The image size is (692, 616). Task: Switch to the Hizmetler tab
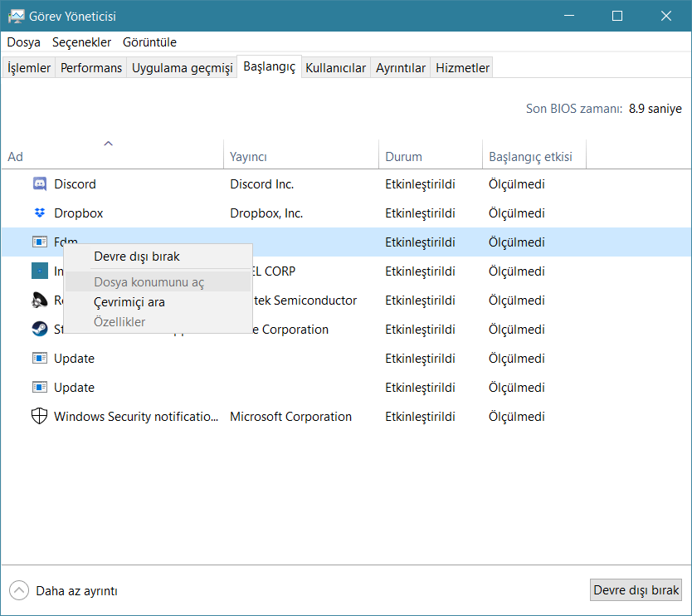pos(462,67)
